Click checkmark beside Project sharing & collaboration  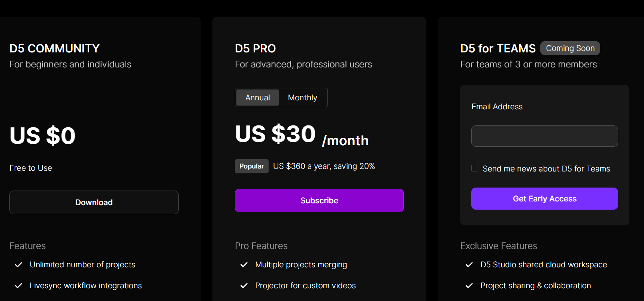pyautogui.click(x=469, y=286)
